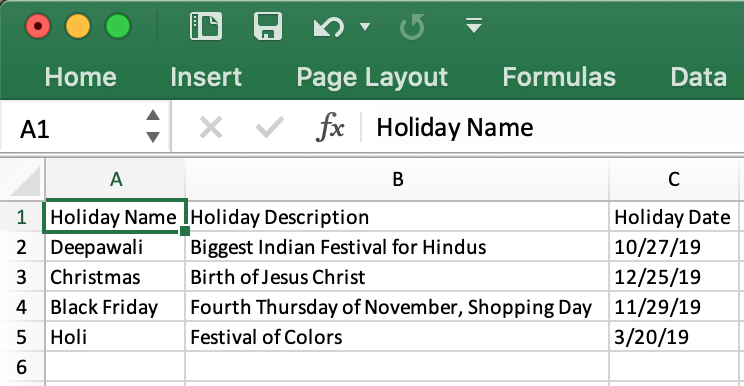Image resolution: width=744 pixels, height=386 pixels.
Task: Click the formula confirm checkmark icon
Action: point(270,128)
